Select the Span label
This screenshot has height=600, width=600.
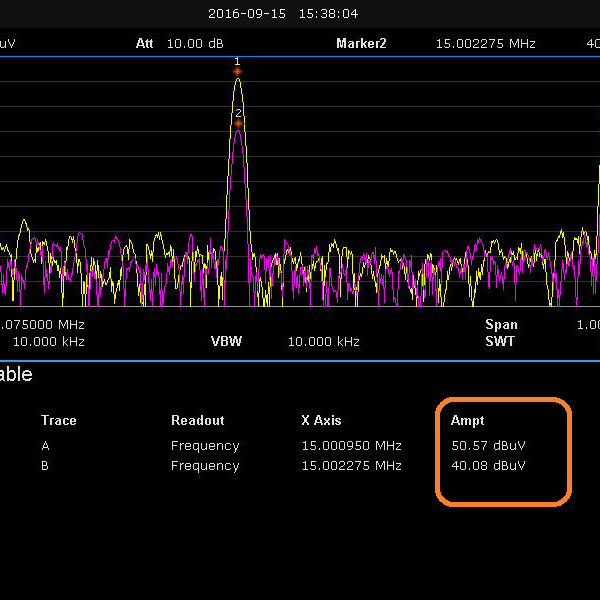pyautogui.click(x=501, y=324)
